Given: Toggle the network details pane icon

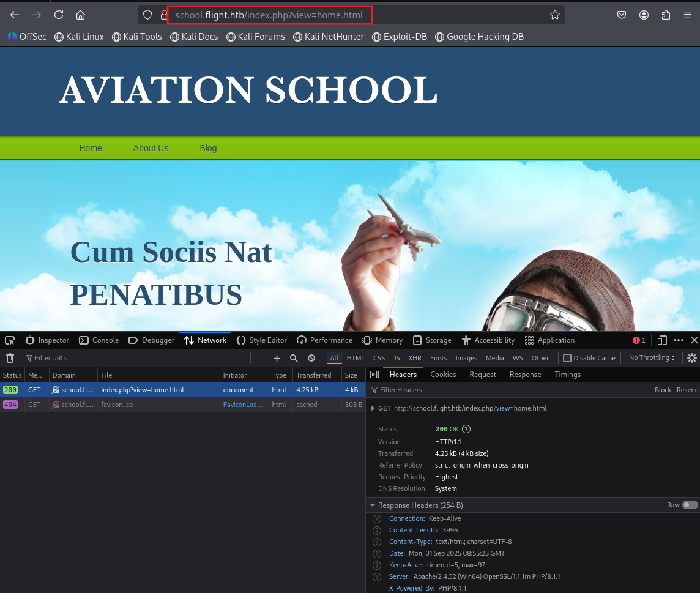Looking at the screenshot, I should pyautogui.click(x=374, y=375).
